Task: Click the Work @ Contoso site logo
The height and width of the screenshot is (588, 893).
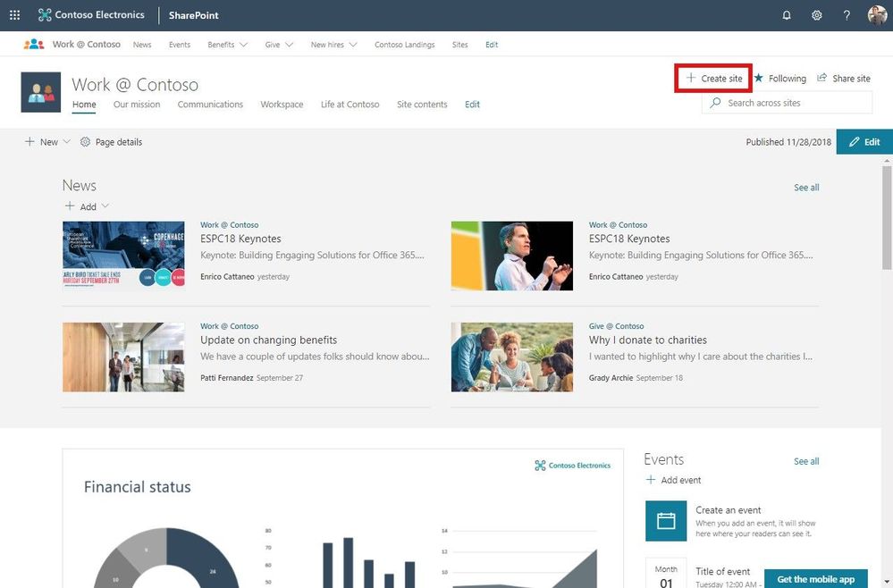Action: point(41,92)
